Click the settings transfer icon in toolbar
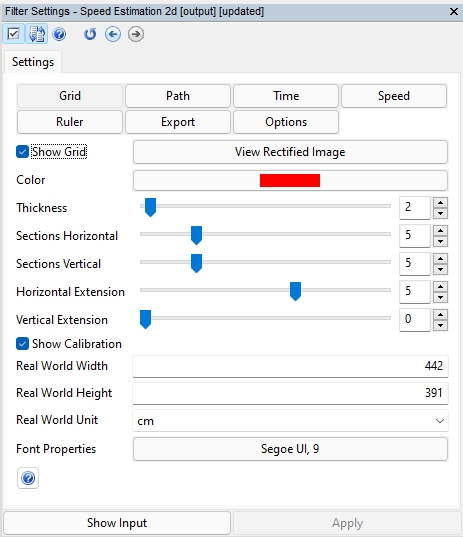 pos(37,34)
